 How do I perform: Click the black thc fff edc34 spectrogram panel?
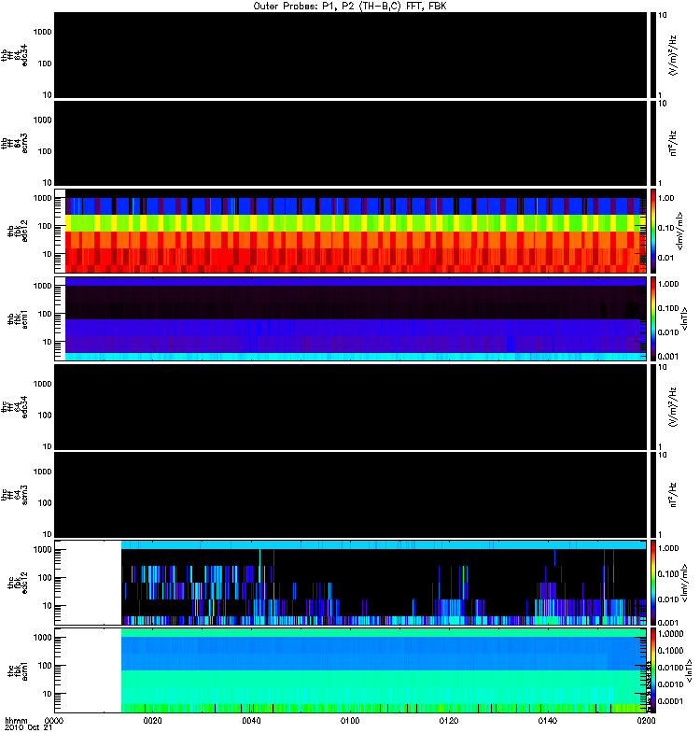pyautogui.click(x=350, y=407)
